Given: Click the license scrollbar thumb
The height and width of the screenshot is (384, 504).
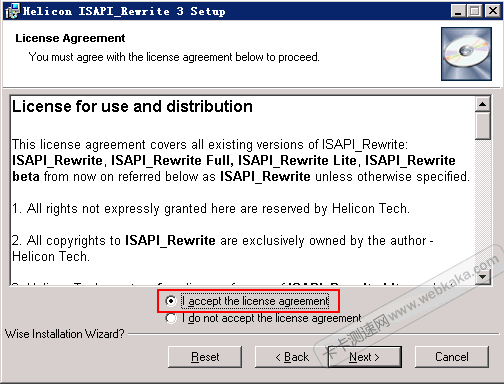Looking at the screenshot, I should pos(482,126).
